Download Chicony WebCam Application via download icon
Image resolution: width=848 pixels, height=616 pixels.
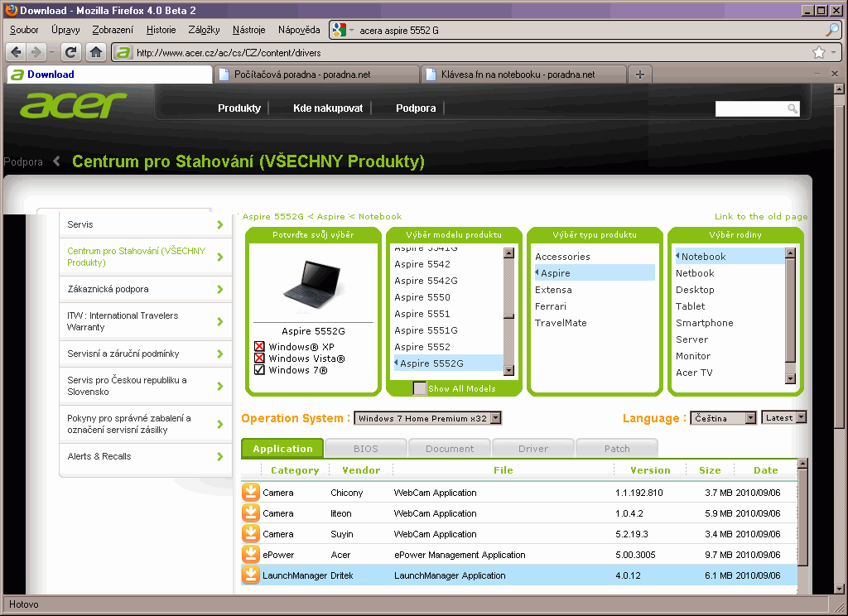pyautogui.click(x=250, y=492)
